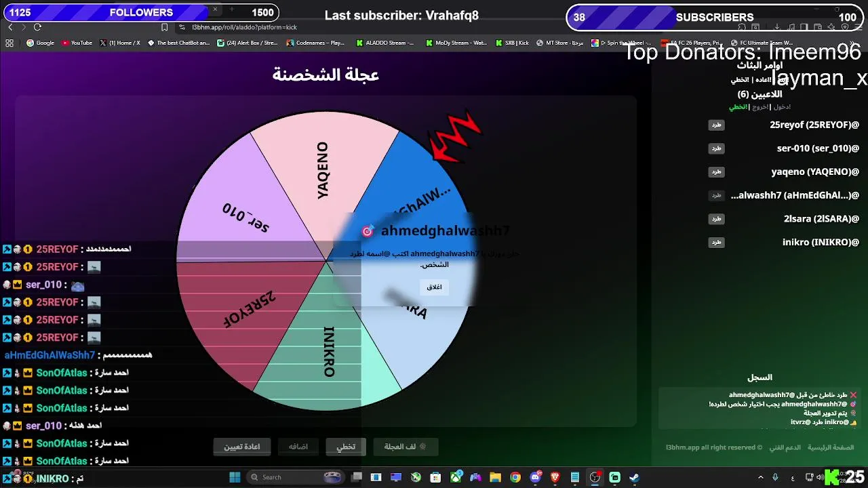Click the اللاعبين (6) players heading
This screenshot has width=868, height=488.
point(759,94)
